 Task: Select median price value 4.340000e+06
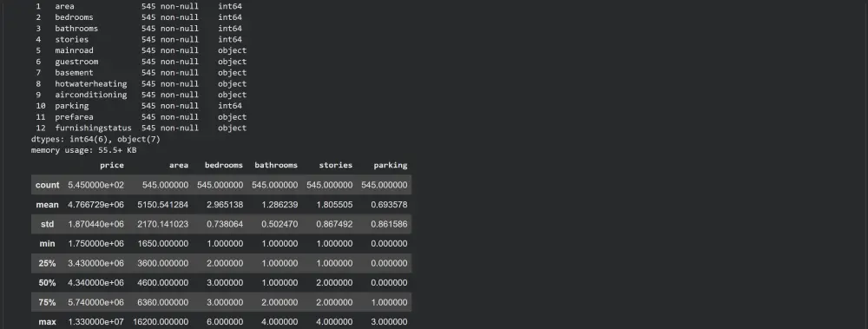click(x=95, y=282)
